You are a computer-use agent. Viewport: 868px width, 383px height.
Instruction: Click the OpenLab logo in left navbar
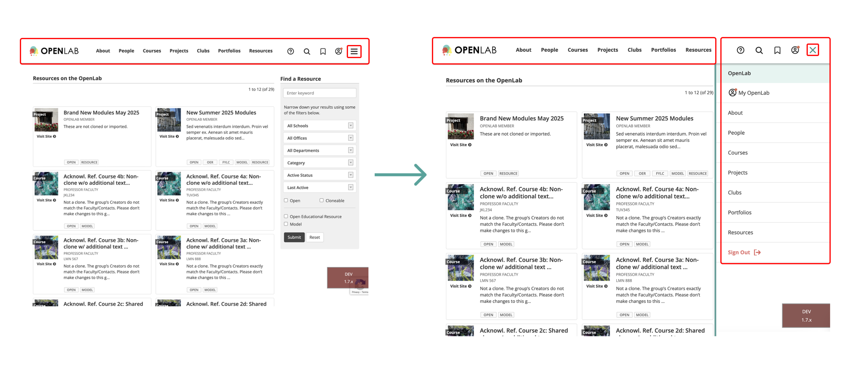(x=54, y=51)
